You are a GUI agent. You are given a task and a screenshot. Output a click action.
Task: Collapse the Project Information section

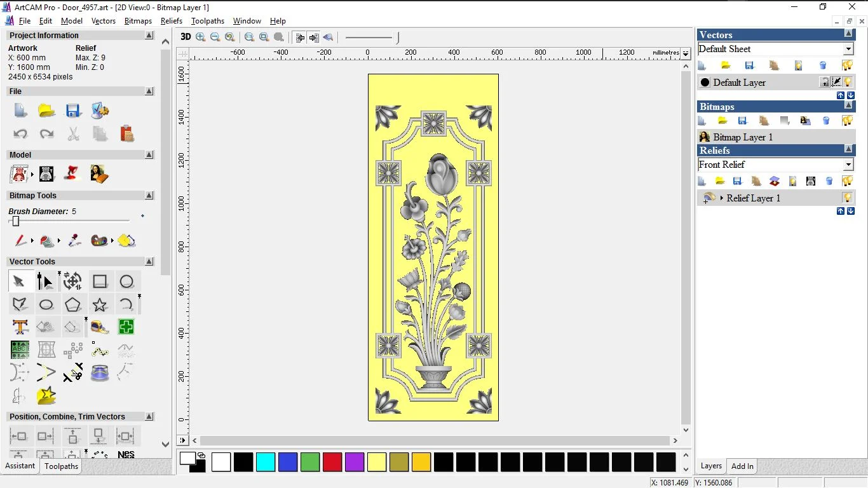149,36
